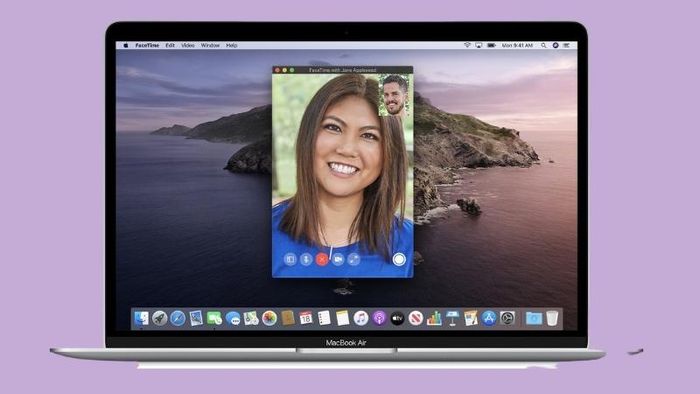700x394 pixels.
Task: Turn off the camera in FaceTime call
Action: coord(338,259)
